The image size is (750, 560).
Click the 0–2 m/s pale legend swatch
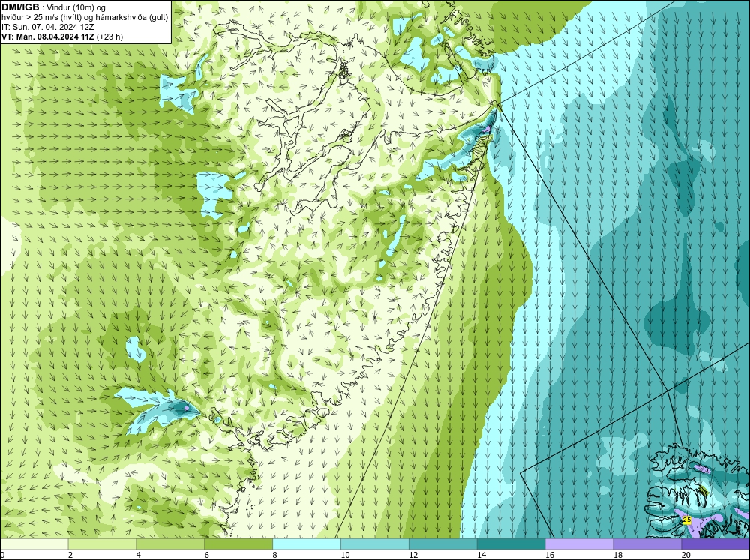click(34, 544)
